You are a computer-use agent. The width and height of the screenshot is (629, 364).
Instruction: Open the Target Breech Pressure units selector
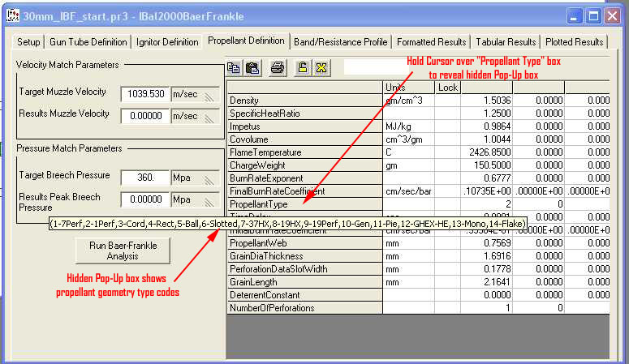coord(196,178)
